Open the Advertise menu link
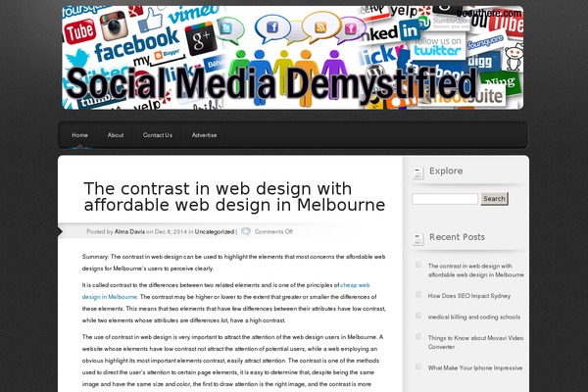This screenshot has height=392, width=588. pos(205,135)
